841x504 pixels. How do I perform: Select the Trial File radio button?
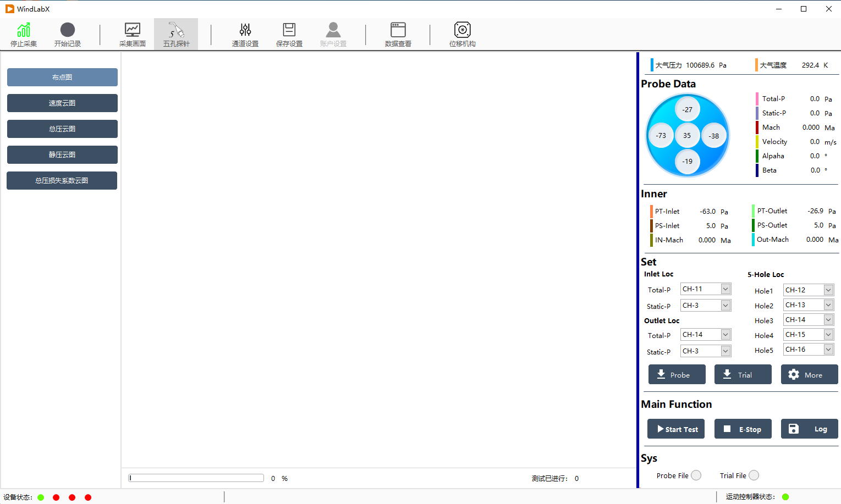tap(754, 475)
